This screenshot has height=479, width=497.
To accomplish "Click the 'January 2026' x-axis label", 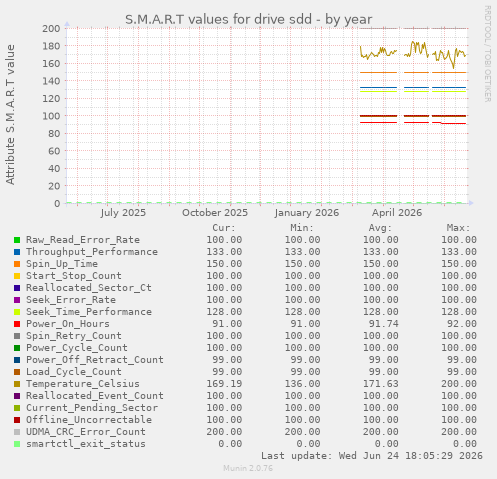I will click(307, 213).
